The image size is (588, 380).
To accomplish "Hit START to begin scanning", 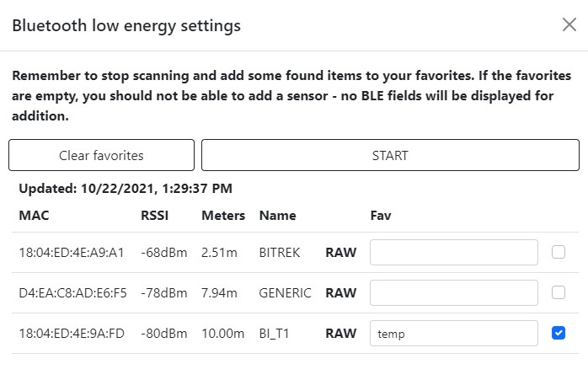I will (x=390, y=156).
